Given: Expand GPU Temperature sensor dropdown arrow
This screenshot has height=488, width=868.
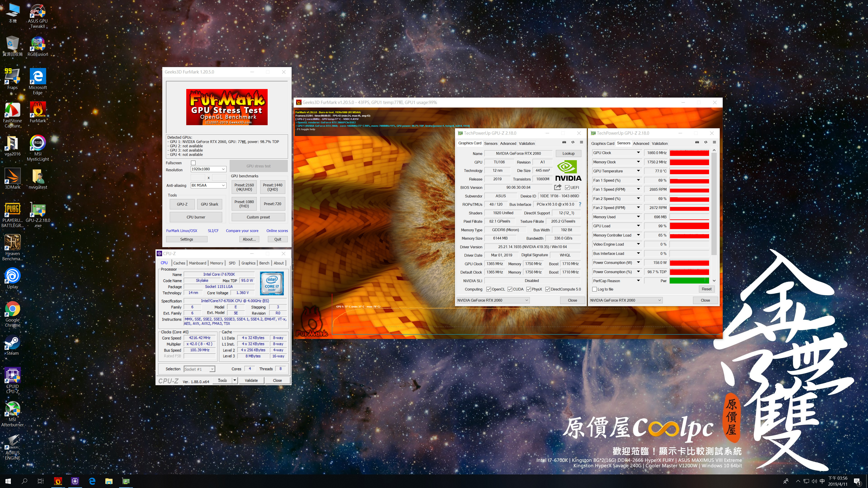Looking at the screenshot, I should (x=638, y=171).
